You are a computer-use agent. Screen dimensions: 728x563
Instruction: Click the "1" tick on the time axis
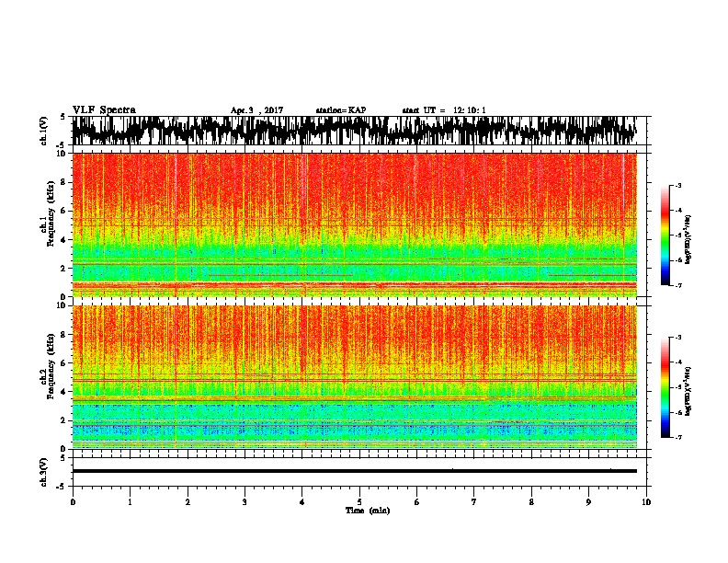130,502
